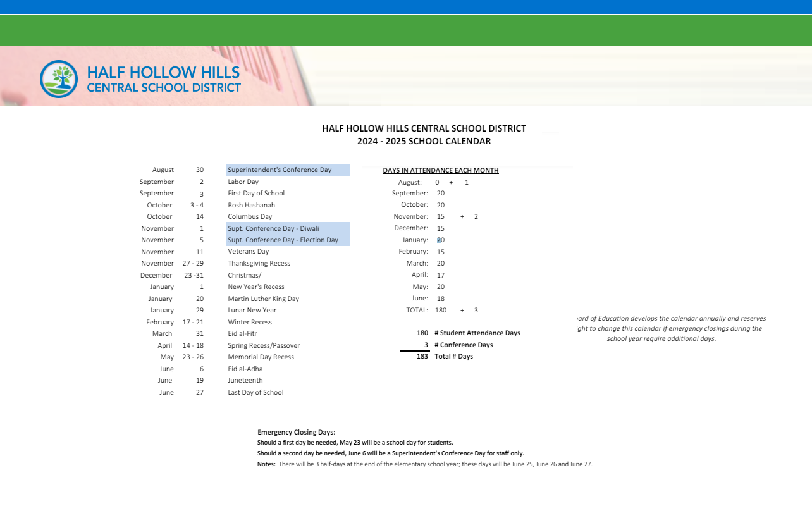812x518 pixels.
Task: Click the 'Winter Recess' entry
Action: tap(250, 323)
